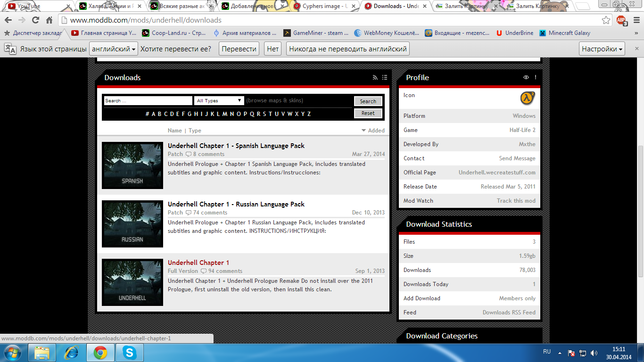
Task: Click the Send Message contact link
Action: (517, 158)
